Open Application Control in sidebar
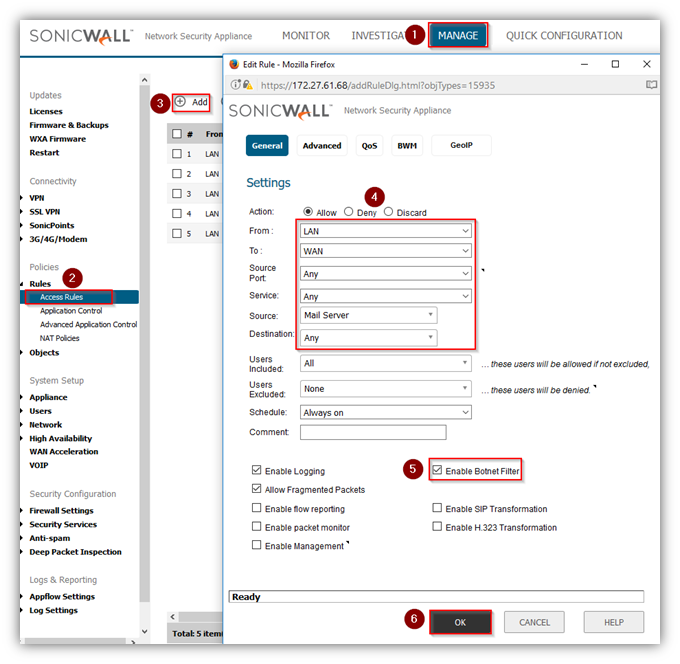The width and height of the screenshot is (680, 664). [x=71, y=311]
